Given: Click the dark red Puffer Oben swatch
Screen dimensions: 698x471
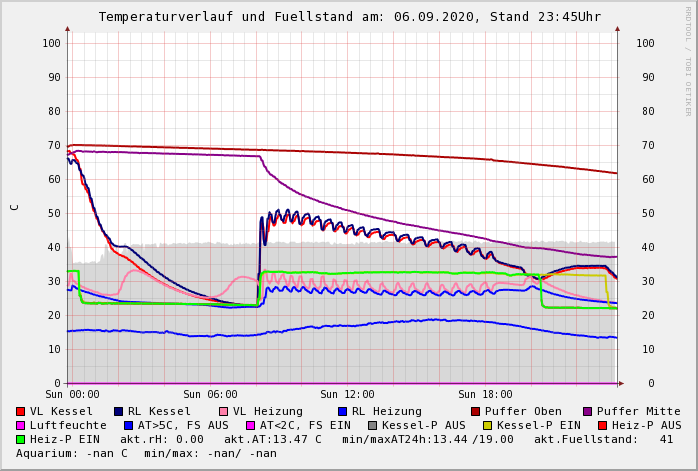Looking at the screenshot, I should (x=475, y=411).
